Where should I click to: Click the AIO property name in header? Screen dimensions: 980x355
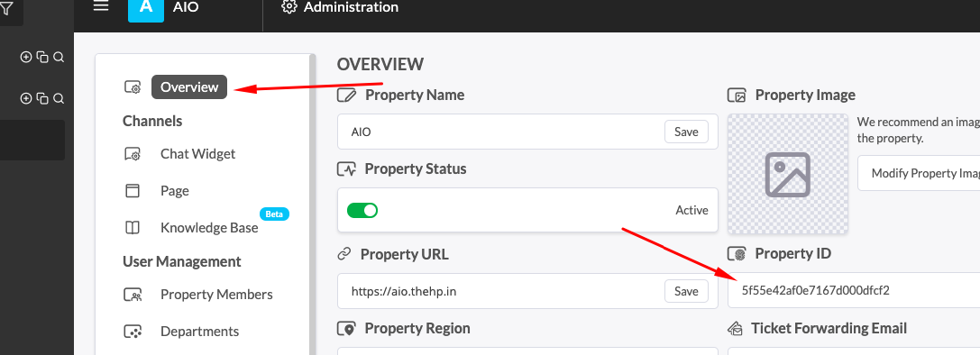click(x=186, y=8)
